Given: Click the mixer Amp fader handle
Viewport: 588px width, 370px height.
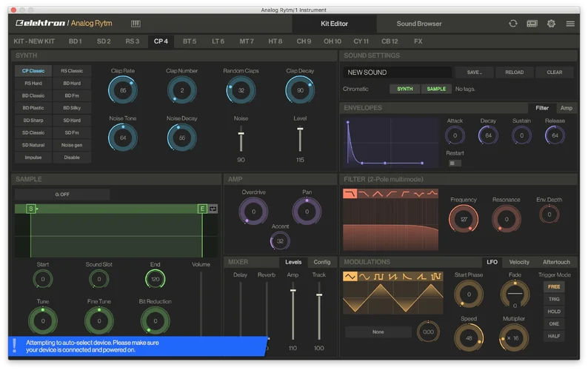Looking at the screenshot, I should pyautogui.click(x=293, y=291).
